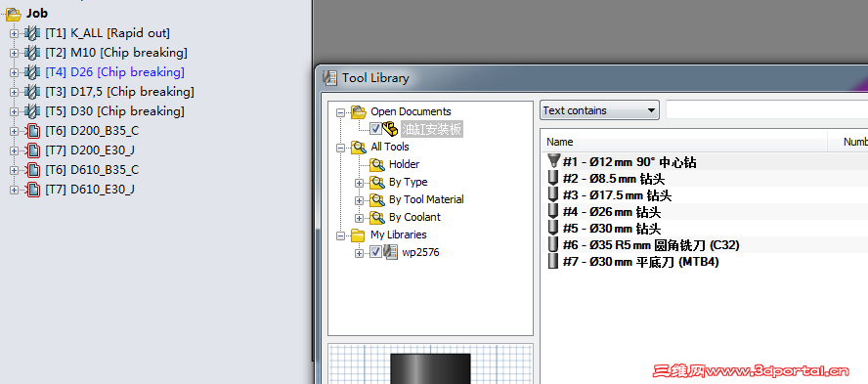The height and width of the screenshot is (384, 868).
Task: Click the Open Documents folder icon
Action: [x=359, y=111]
